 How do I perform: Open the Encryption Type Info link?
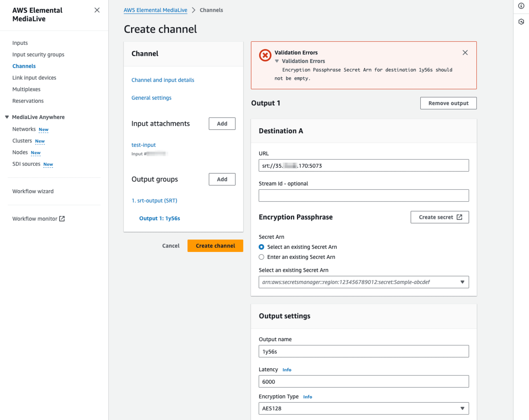(x=308, y=397)
